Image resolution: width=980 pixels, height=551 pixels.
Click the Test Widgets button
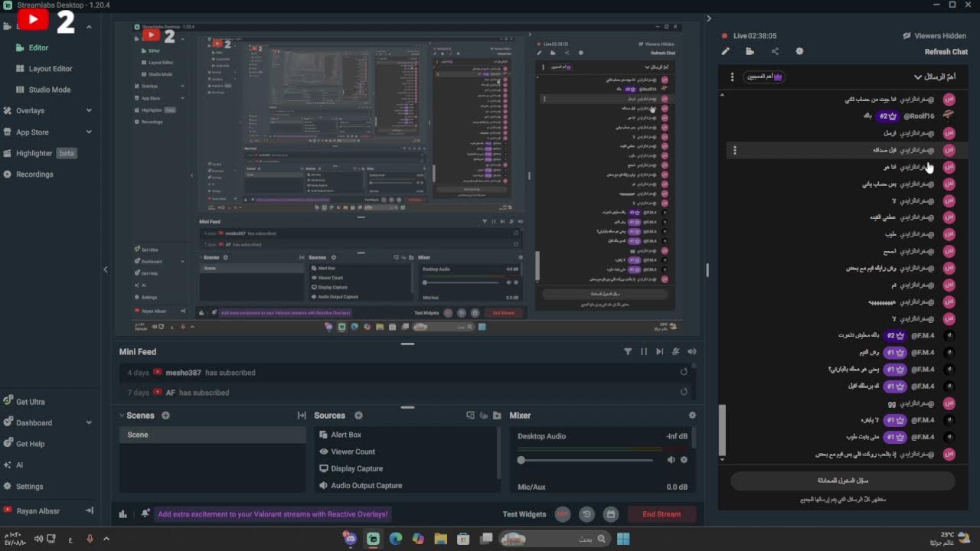(x=524, y=514)
